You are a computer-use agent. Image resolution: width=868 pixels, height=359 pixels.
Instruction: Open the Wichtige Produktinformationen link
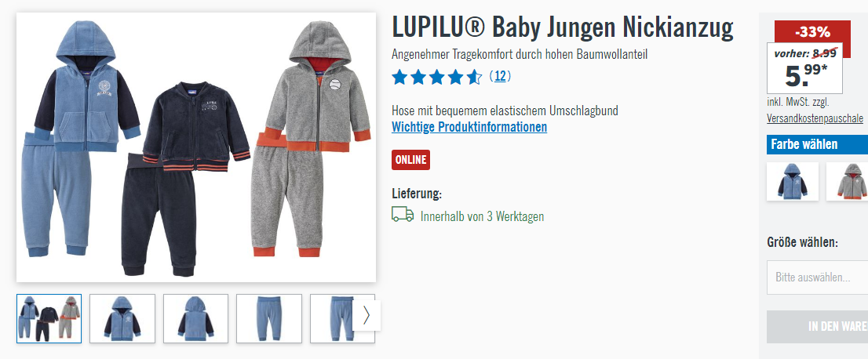[469, 127]
